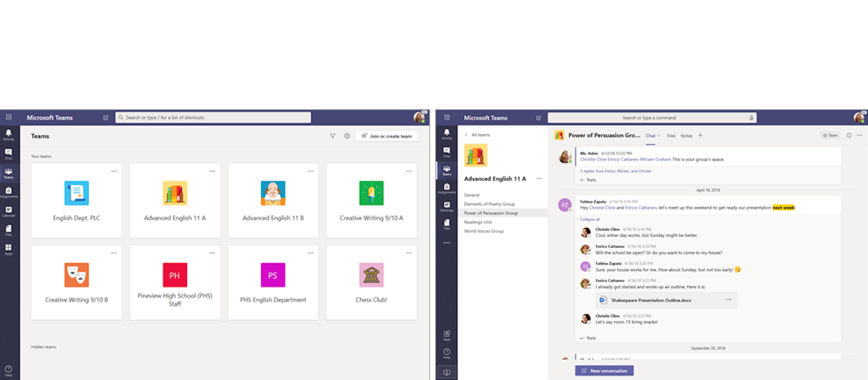
Task: Open Help in the left window sidebar
Action: (9, 371)
